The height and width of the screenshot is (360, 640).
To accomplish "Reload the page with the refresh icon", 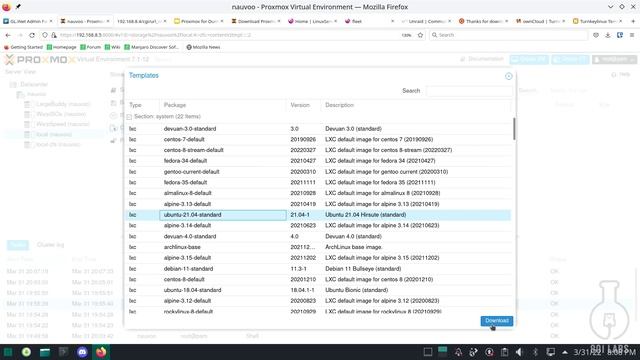I will pyautogui.click(x=32, y=35).
